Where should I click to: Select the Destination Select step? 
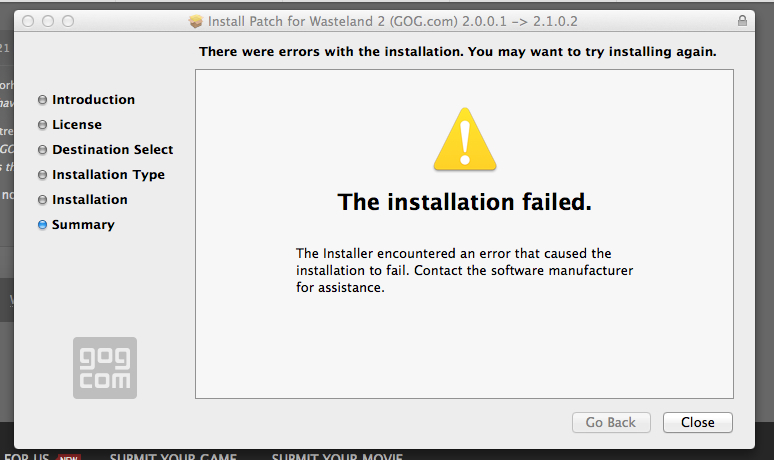113,150
